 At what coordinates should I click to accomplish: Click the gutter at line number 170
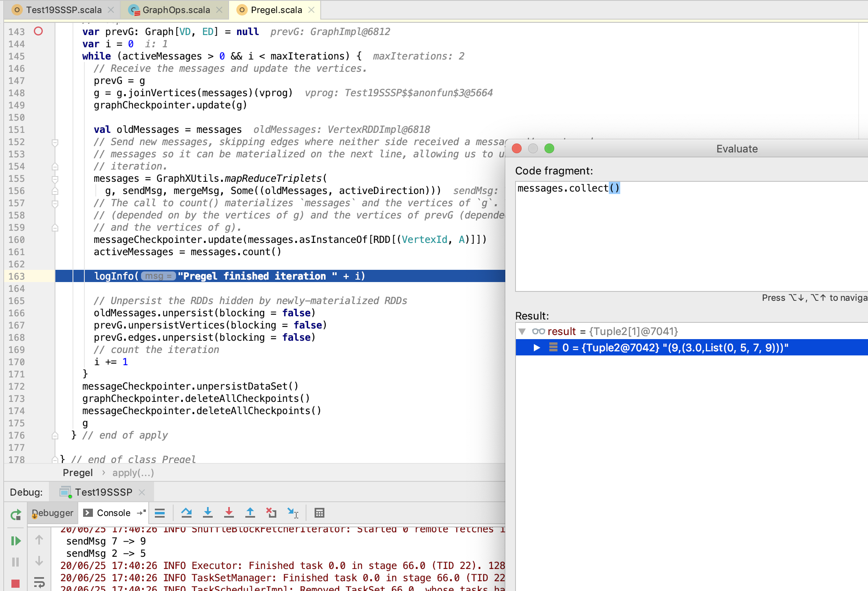16,362
